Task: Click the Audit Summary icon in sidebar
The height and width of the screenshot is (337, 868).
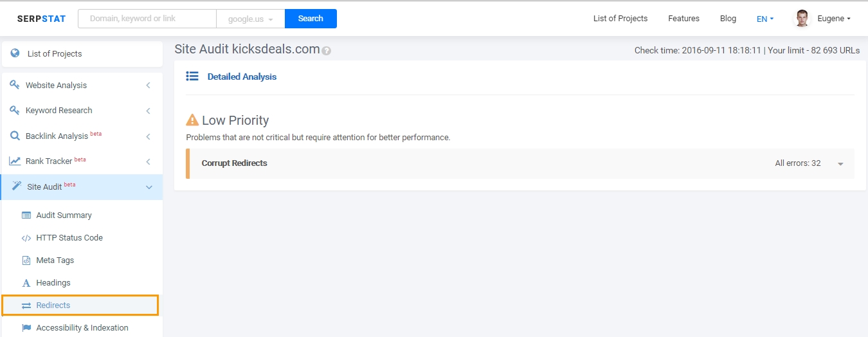Action: pos(26,215)
